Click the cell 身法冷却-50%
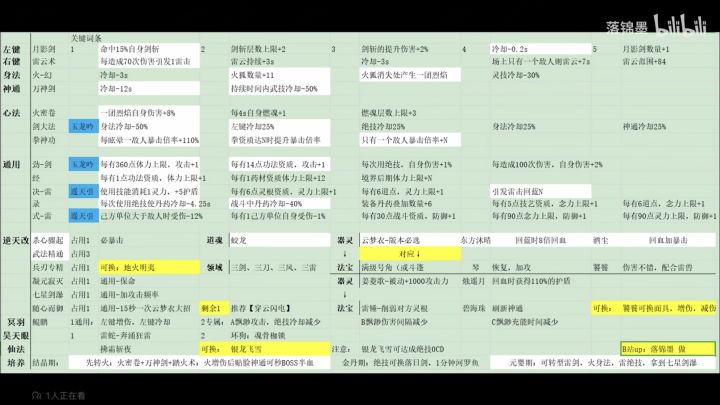 click(x=149, y=126)
